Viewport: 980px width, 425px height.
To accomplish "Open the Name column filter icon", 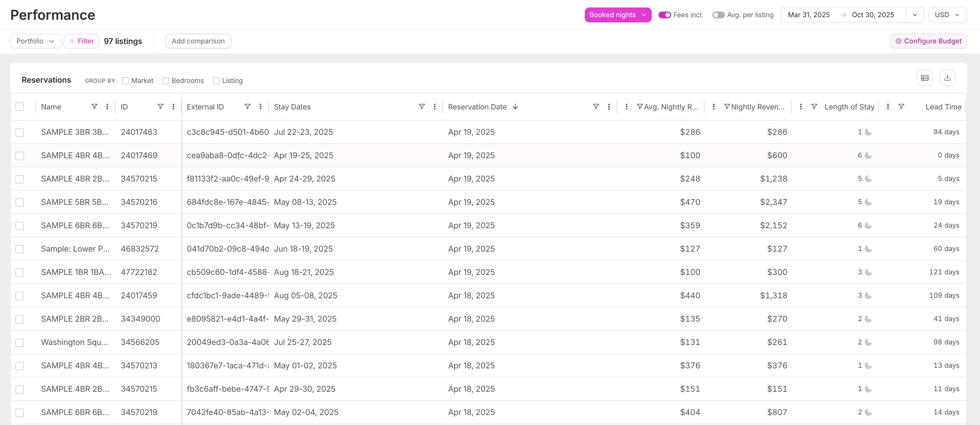I will (x=94, y=106).
